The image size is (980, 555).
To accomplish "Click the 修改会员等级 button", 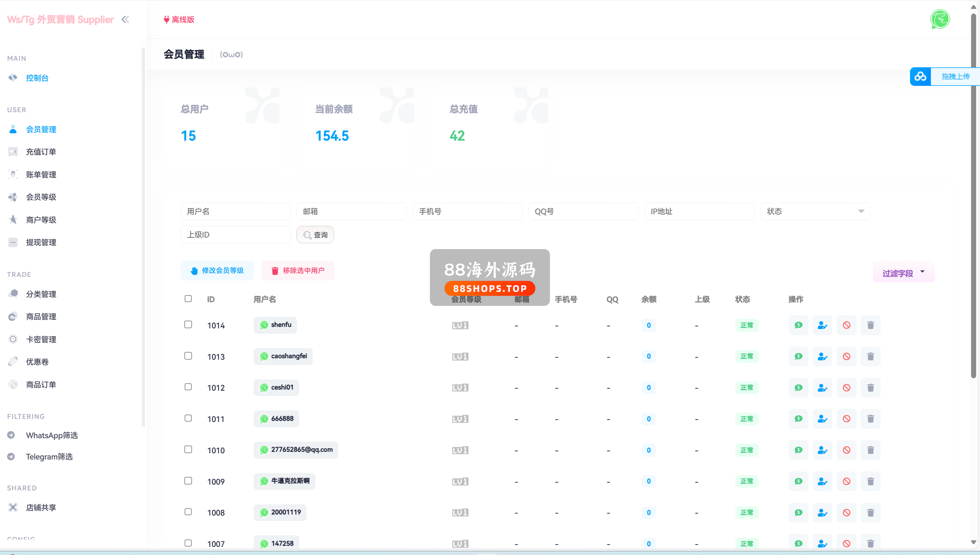I will (217, 270).
